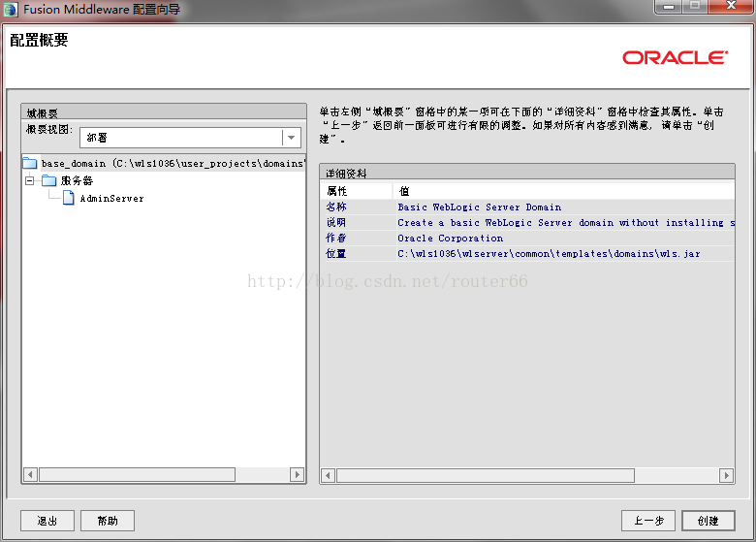Click description value starting 'Create a basic WebLogic'

[x=566, y=222]
